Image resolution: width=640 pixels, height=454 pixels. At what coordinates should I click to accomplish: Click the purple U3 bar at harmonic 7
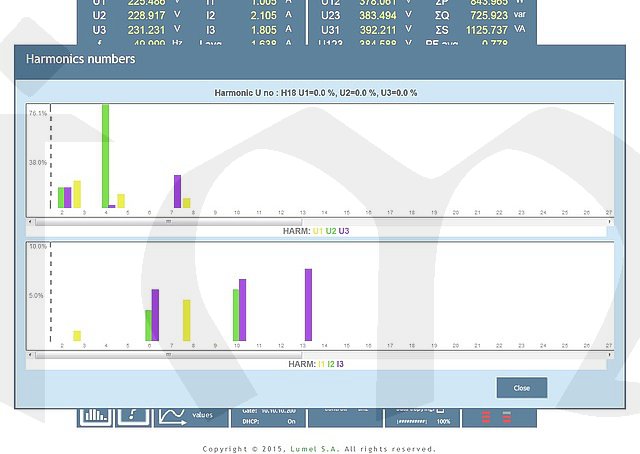(177, 191)
